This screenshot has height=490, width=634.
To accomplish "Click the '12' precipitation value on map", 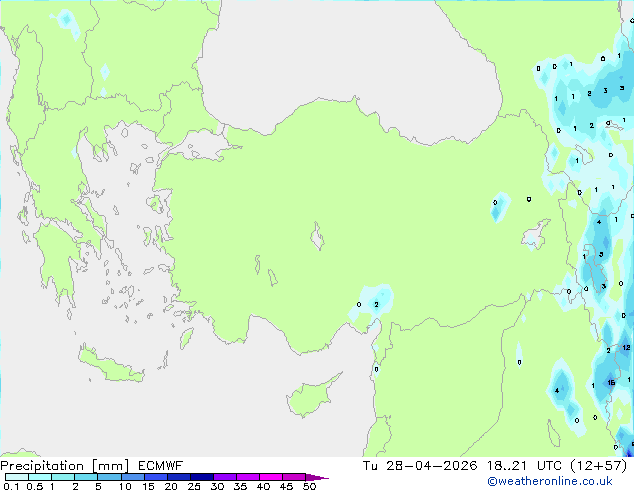I will tap(626, 347).
